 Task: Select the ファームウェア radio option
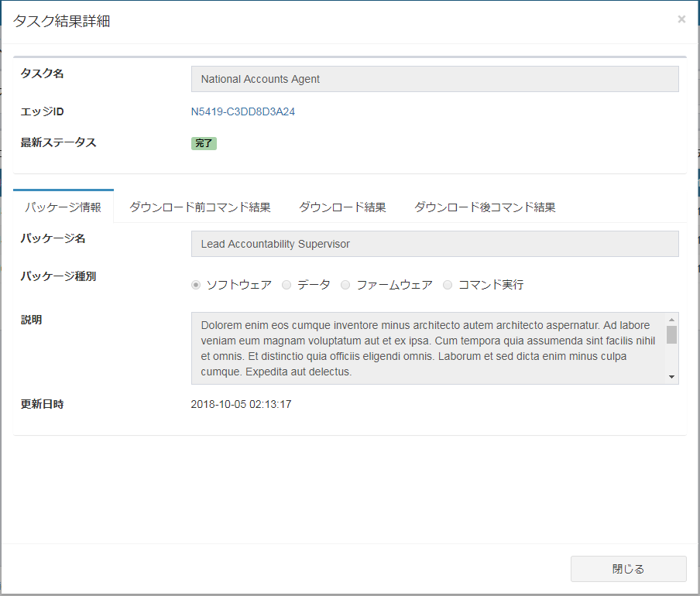345,285
